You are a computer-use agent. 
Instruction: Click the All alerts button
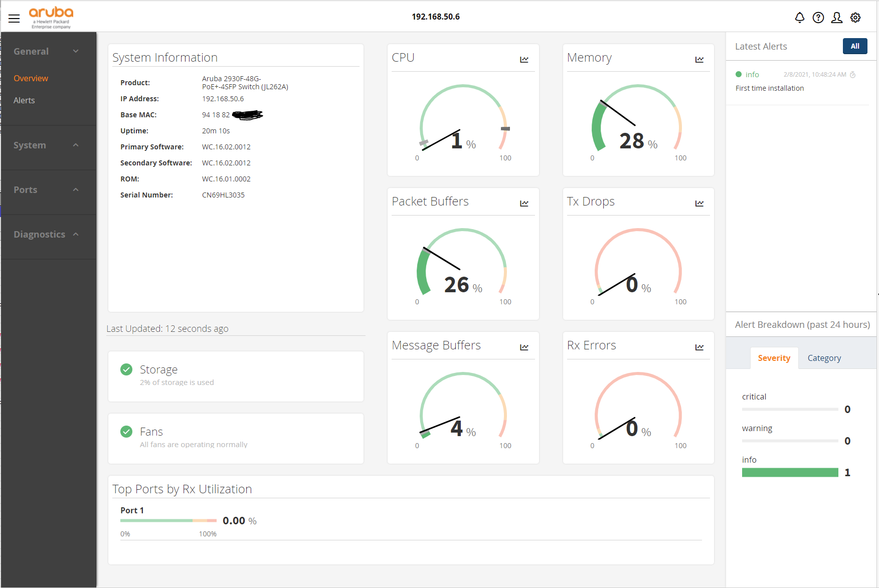point(854,46)
